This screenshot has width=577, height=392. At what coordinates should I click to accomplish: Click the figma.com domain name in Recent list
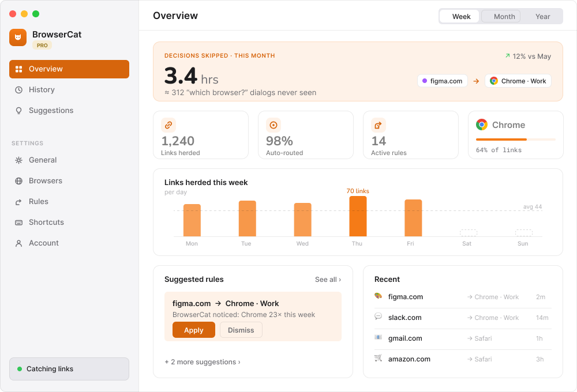(406, 297)
